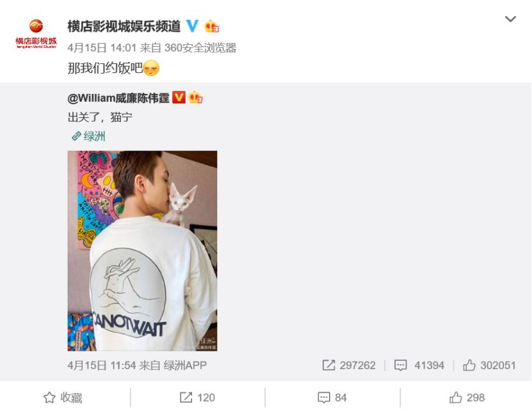Viewport: 532px width, 414px height.
Task: Enlarge the photo of man kissing cat
Action: click(x=142, y=251)
